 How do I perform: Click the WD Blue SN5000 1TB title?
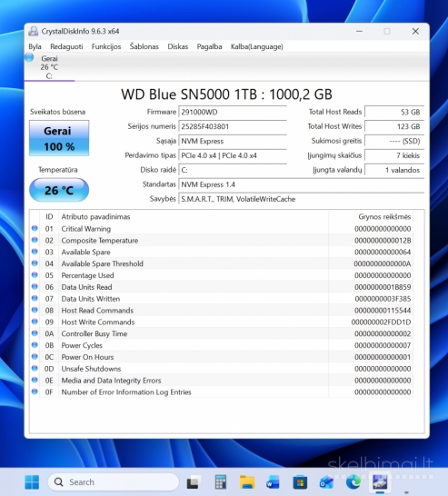pyautogui.click(x=226, y=94)
